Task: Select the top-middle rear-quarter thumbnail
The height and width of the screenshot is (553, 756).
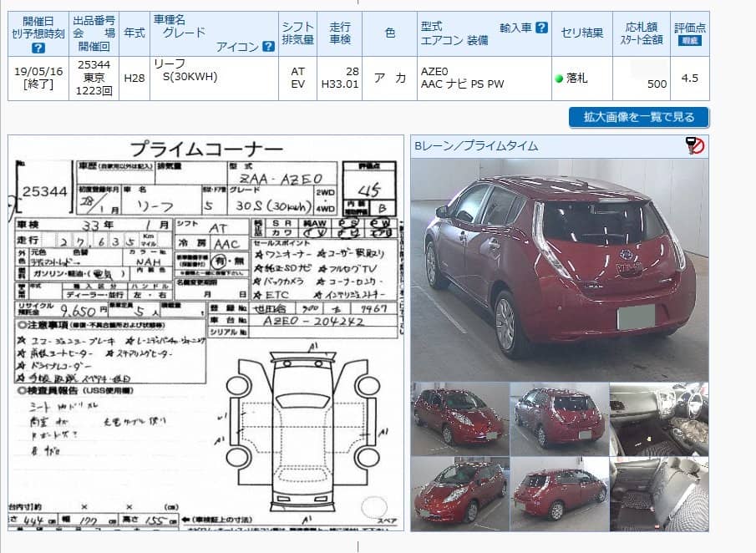Action: tap(559, 418)
